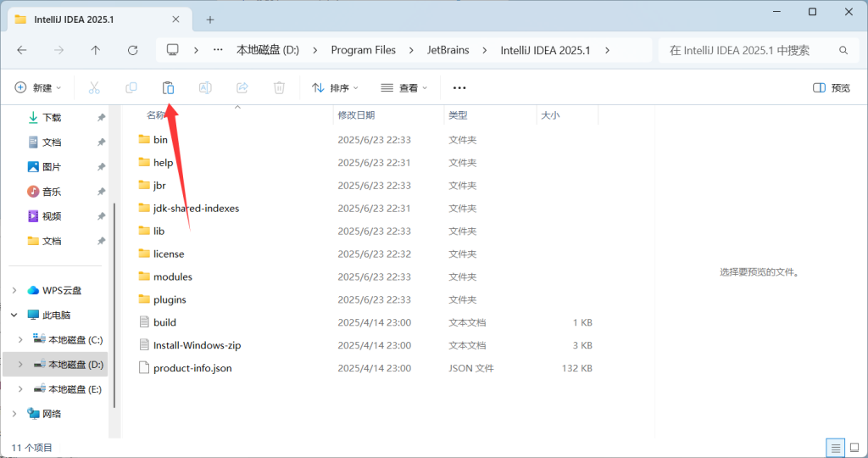The height and width of the screenshot is (458, 868).
Task: Click the search magnifier icon
Action: (843, 50)
